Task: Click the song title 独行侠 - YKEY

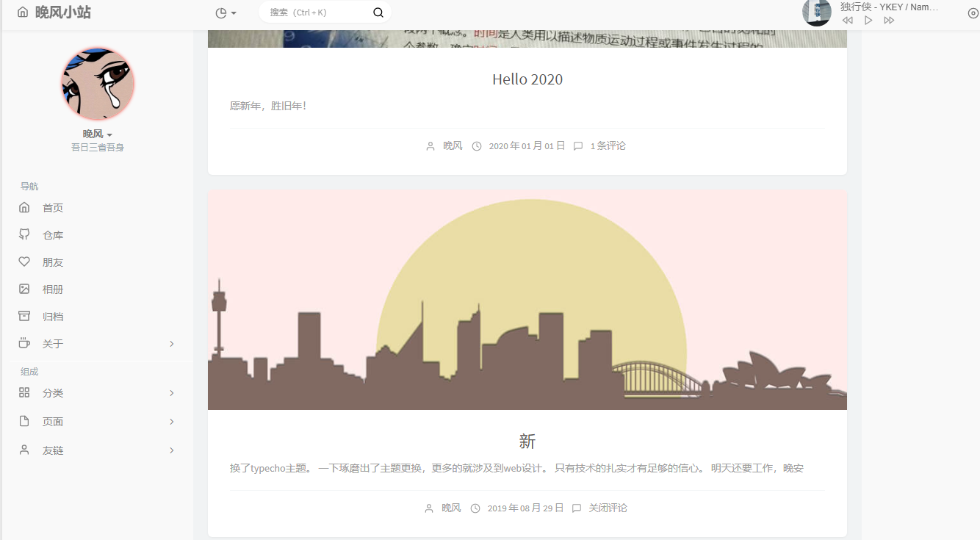Action: 890,7
